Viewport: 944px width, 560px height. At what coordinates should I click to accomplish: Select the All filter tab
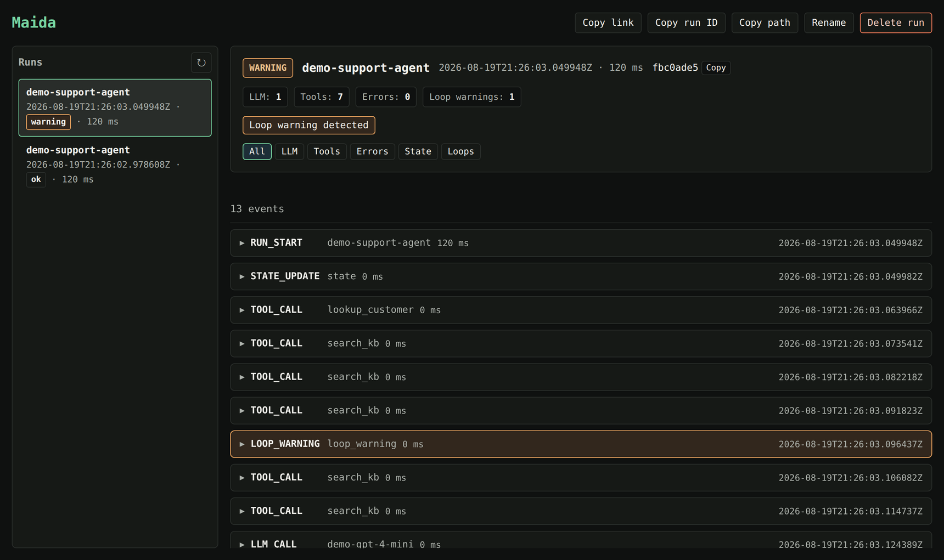(x=257, y=151)
